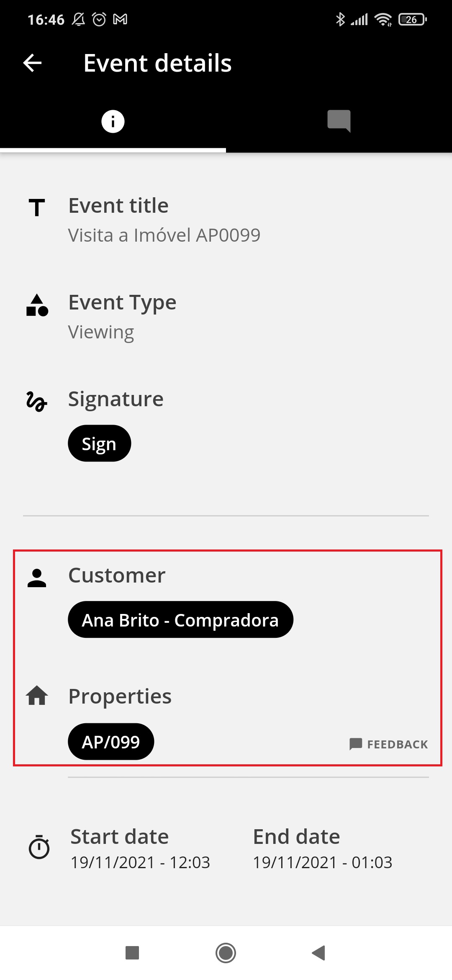Tap Android home circle button

(226, 953)
